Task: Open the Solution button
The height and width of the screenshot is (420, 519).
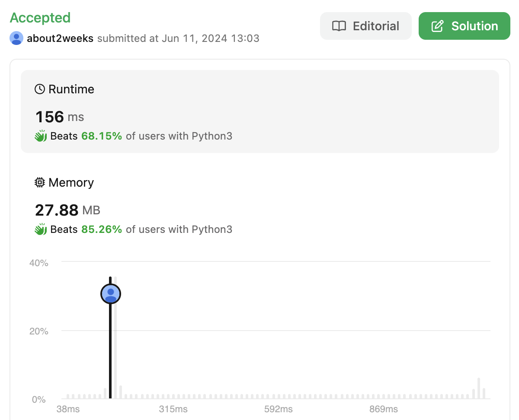Action: (x=465, y=26)
